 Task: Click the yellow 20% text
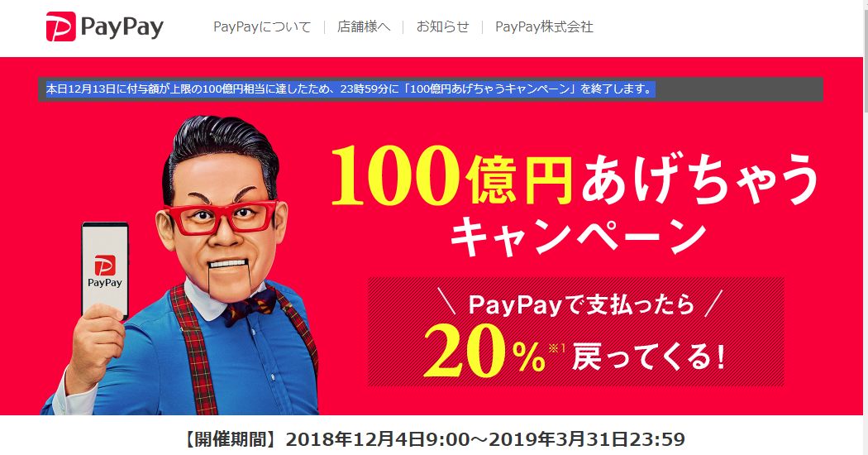click(484, 352)
